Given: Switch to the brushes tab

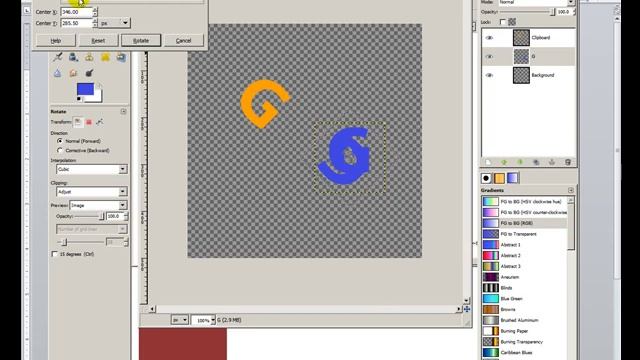Looking at the screenshot, I should pos(486,178).
